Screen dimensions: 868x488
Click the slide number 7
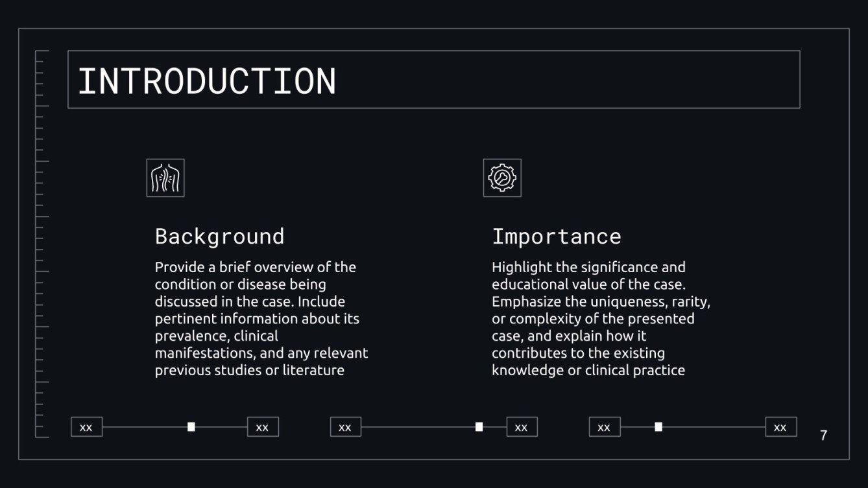(x=823, y=436)
